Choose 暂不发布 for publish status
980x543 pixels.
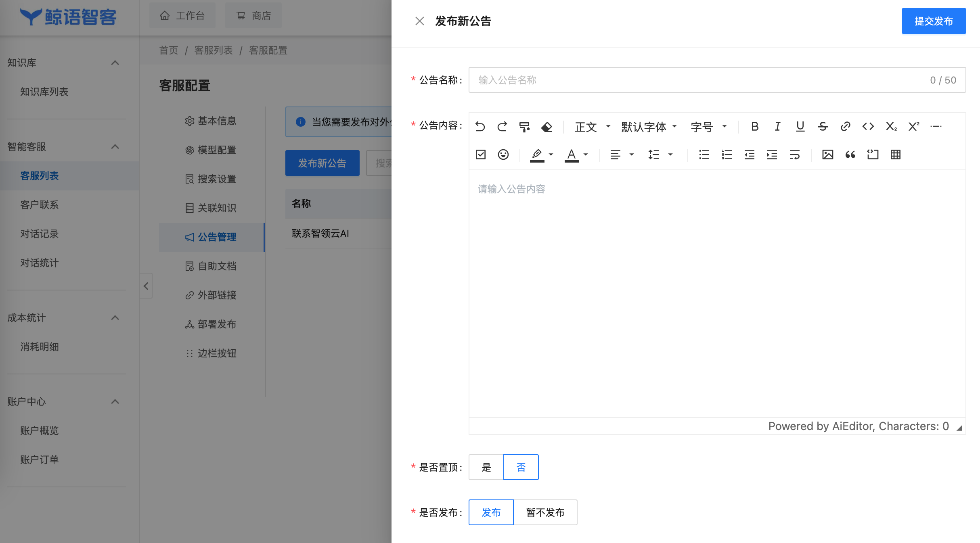point(545,512)
